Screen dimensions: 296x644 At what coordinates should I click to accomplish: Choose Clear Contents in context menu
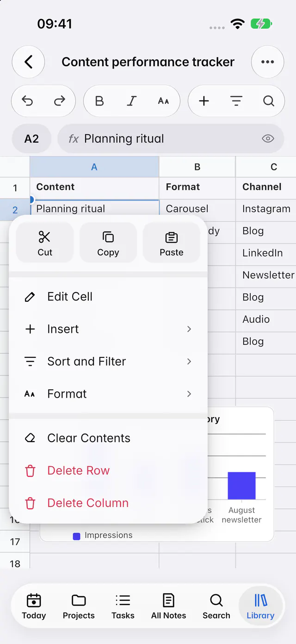pyautogui.click(x=108, y=438)
